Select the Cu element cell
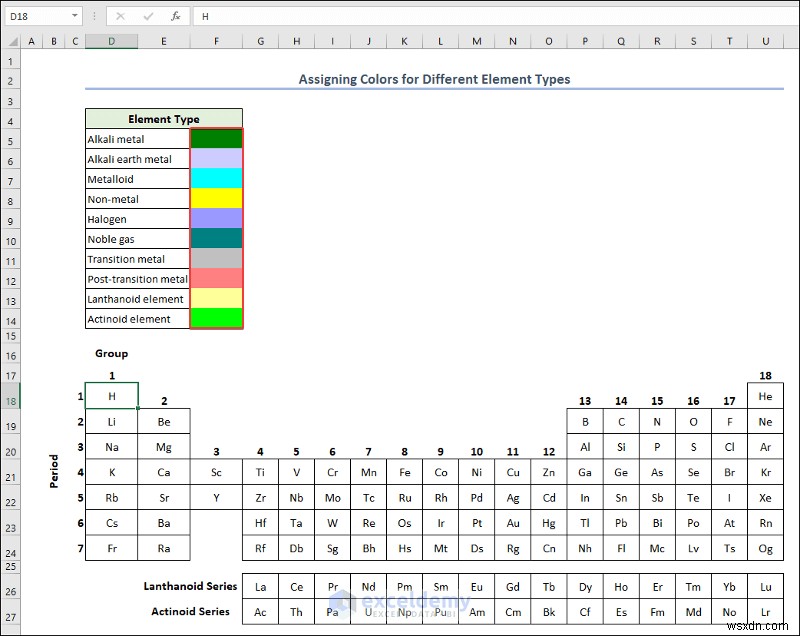Viewport: 800px width, 636px height. click(513, 472)
